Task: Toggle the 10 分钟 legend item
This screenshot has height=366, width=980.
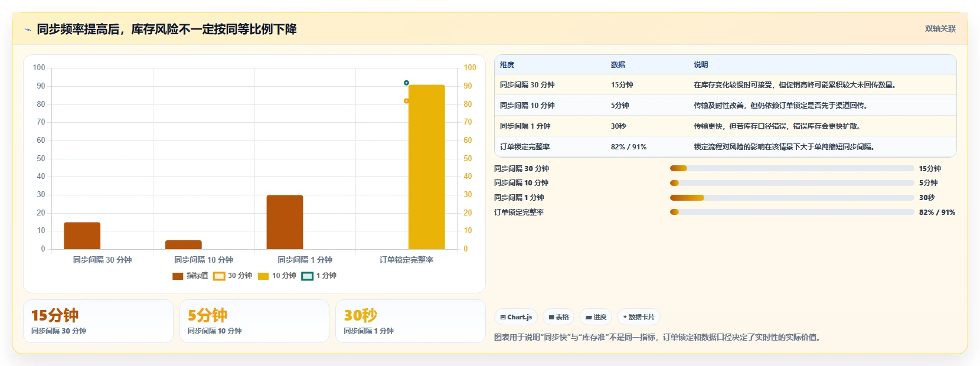Action: tap(277, 276)
